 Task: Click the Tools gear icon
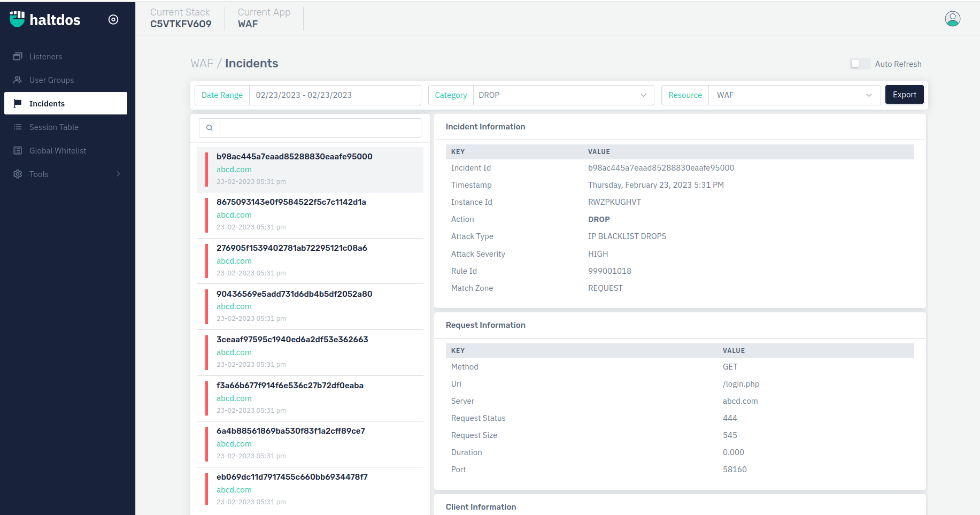[x=18, y=174]
